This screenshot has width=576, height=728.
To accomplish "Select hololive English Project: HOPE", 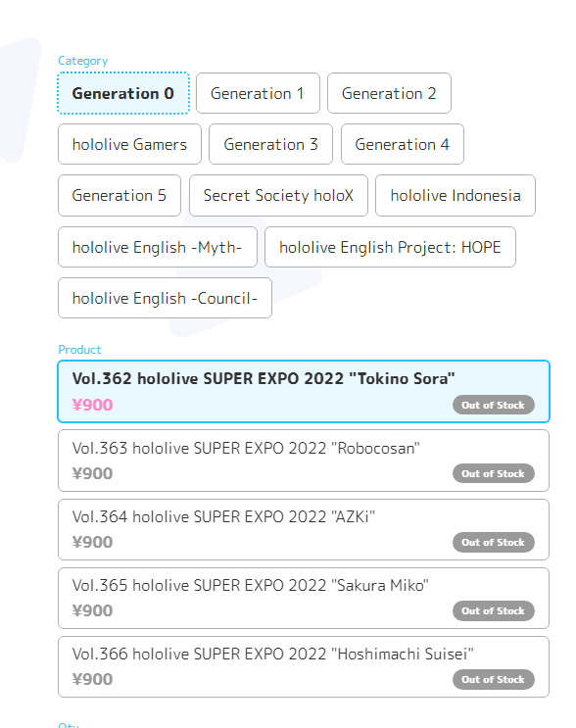I will click(x=390, y=247).
